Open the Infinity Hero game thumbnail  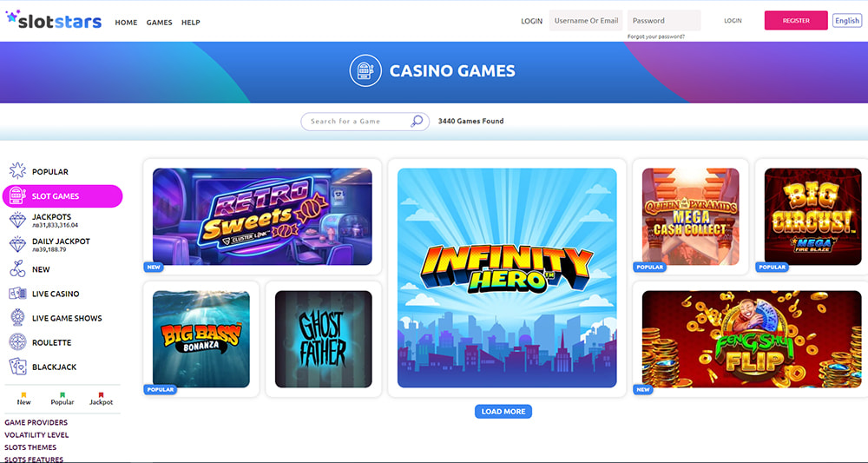(507, 277)
